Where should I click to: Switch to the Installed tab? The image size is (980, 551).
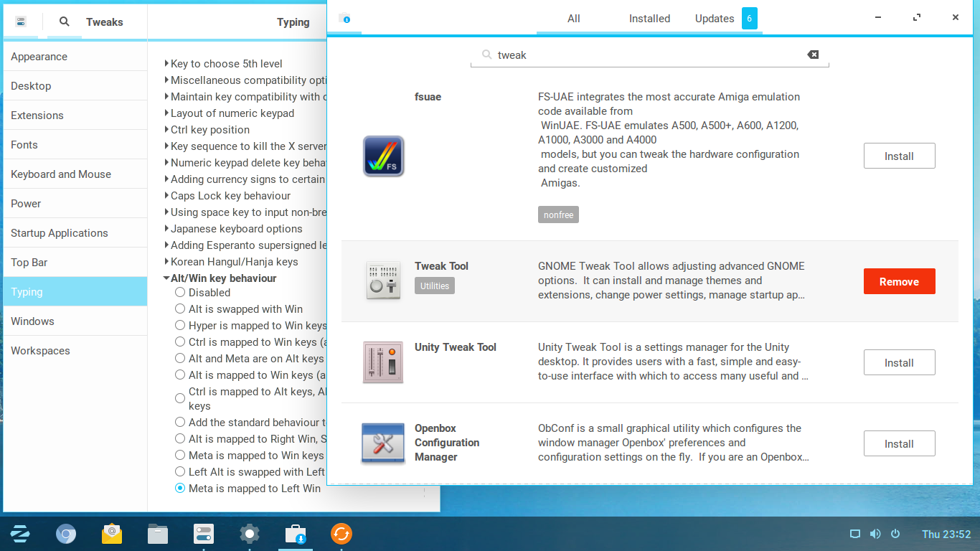click(649, 19)
